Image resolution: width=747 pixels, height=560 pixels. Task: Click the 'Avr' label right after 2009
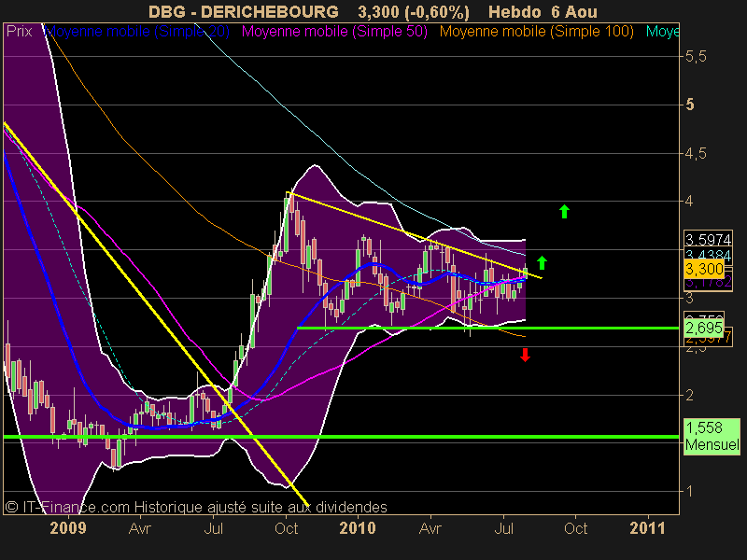coord(140,528)
